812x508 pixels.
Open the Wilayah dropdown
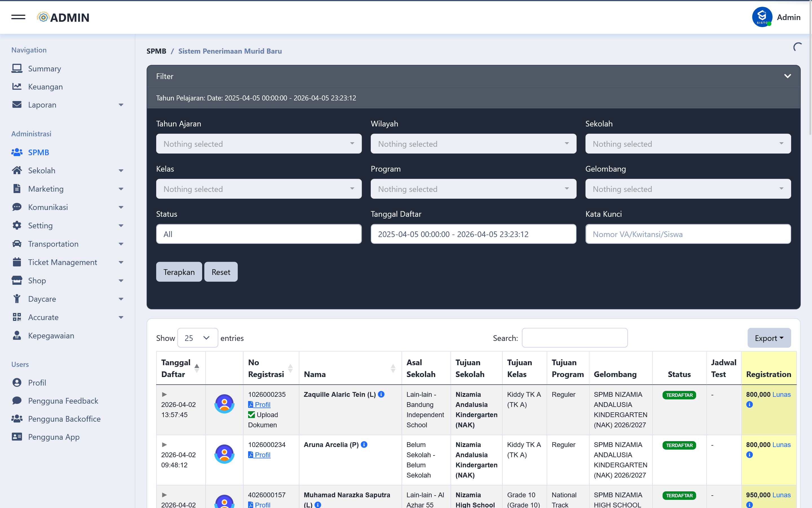[473, 144]
